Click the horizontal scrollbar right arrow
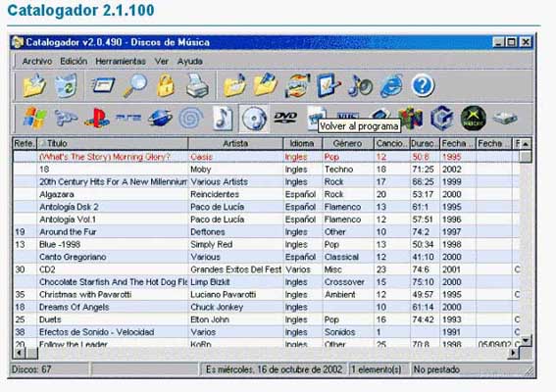This screenshot has height=392, width=556. coord(513,353)
